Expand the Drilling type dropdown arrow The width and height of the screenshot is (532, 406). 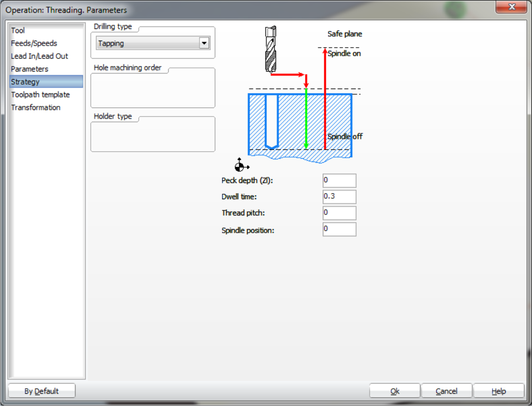(x=204, y=43)
